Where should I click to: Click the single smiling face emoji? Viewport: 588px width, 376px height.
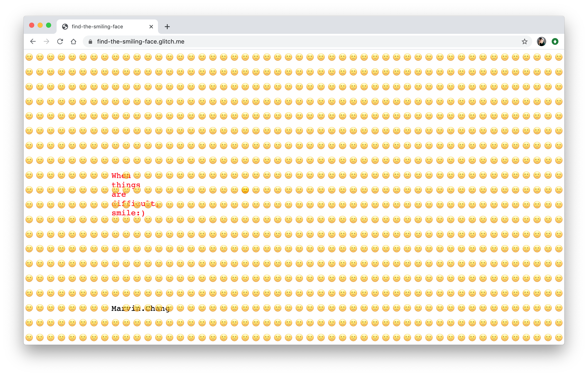(x=245, y=190)
